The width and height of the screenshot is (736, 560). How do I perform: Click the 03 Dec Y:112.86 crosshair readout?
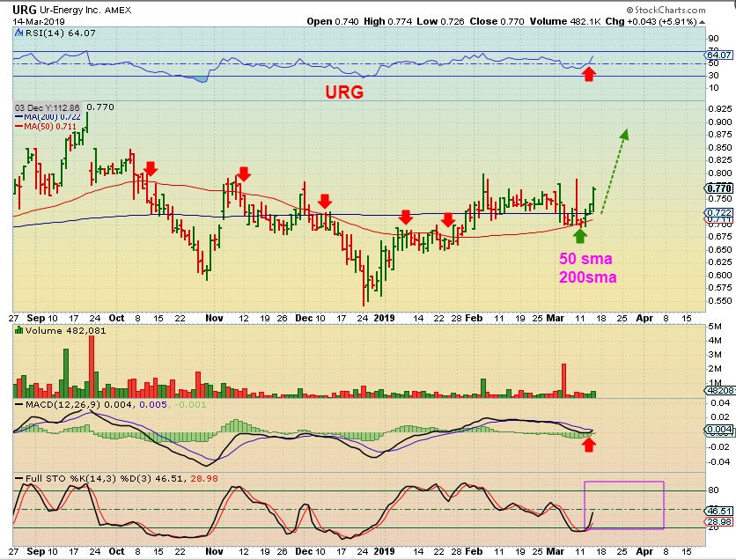click(x=47, y=107)
